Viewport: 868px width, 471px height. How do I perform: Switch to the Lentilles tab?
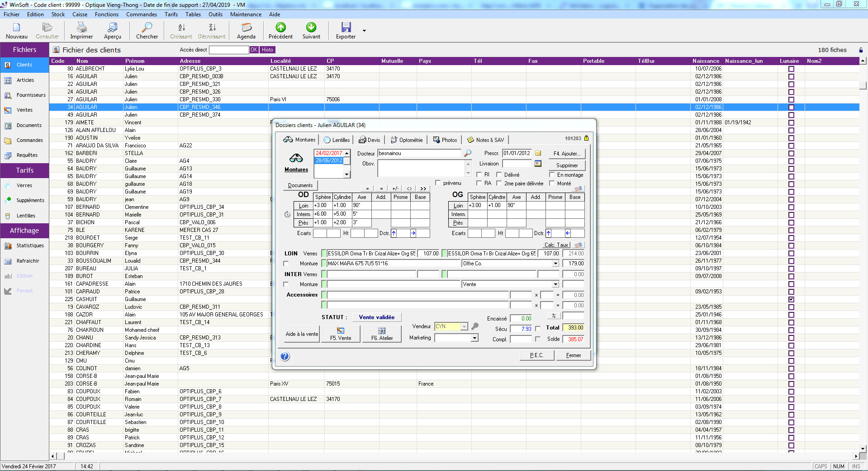coord(337,140)
